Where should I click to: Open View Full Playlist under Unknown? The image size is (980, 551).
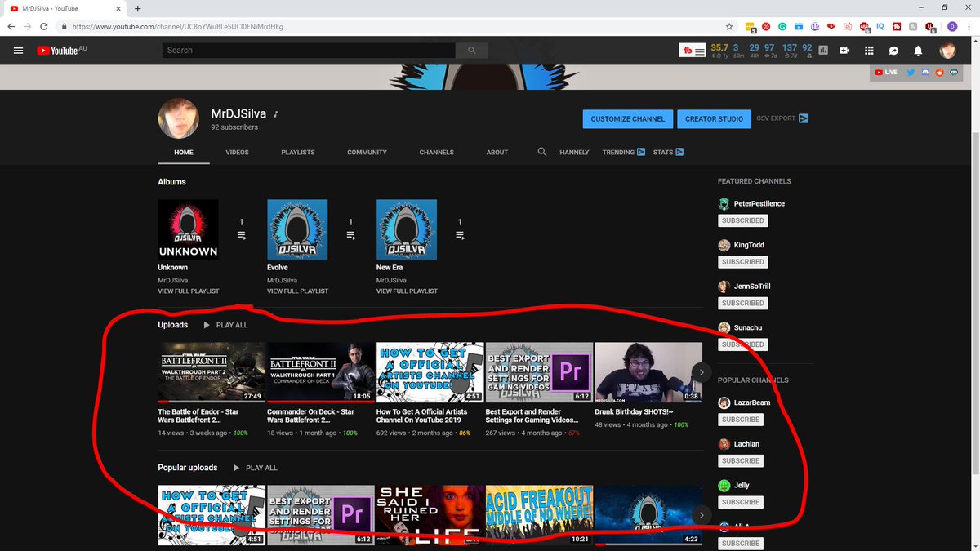[189, 291]
